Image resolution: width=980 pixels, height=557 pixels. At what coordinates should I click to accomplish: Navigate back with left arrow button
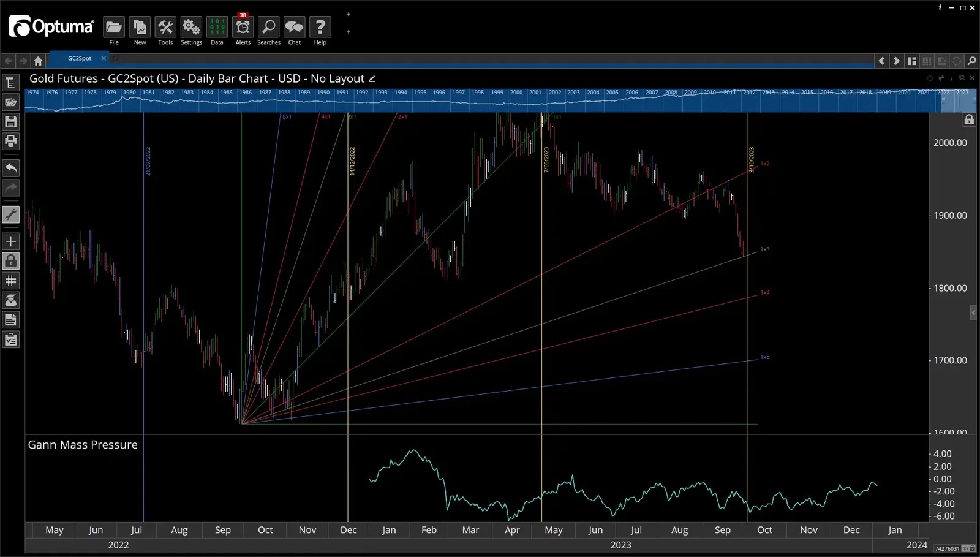8,61
